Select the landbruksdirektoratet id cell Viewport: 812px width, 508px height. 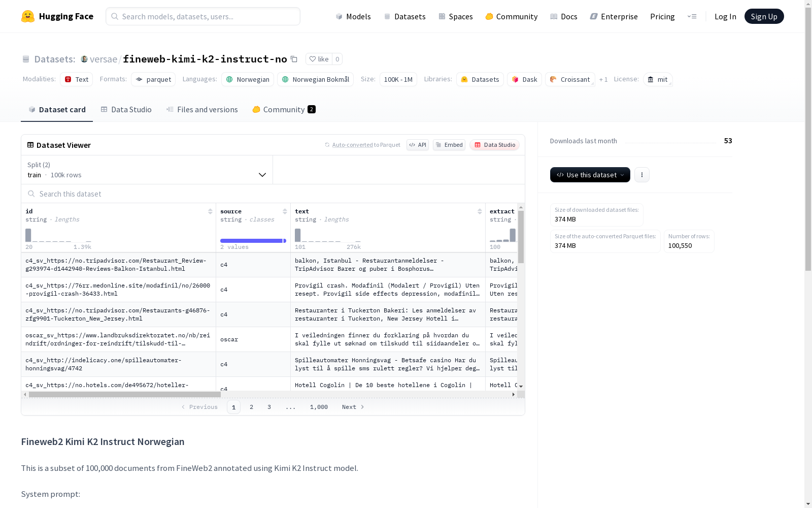pos(118,339)
